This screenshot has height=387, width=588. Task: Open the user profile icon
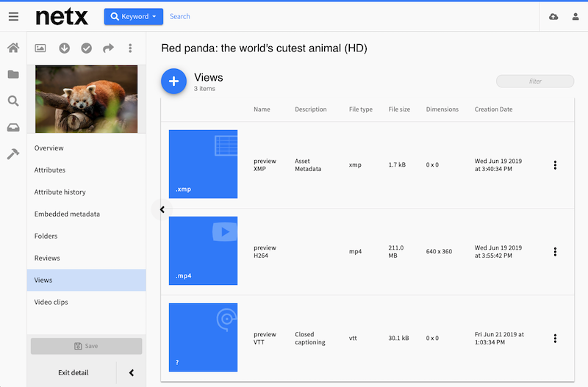coord(576,16)
